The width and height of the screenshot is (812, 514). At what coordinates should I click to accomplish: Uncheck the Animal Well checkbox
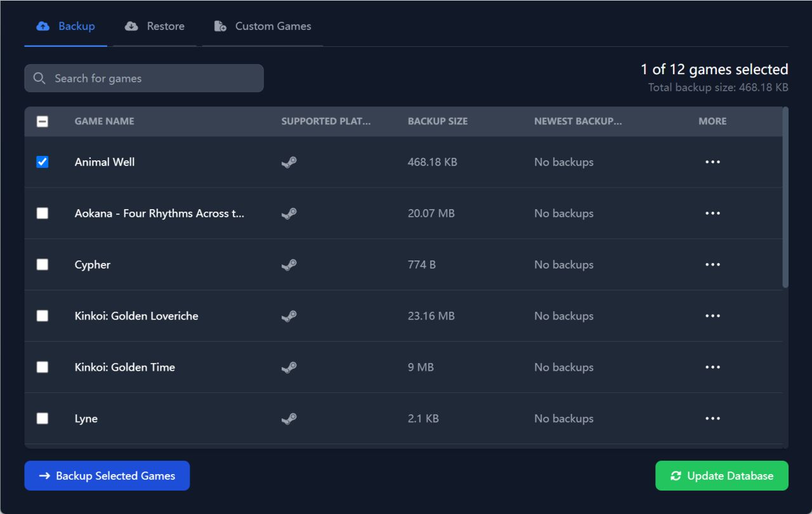click(x=43, y=162)
